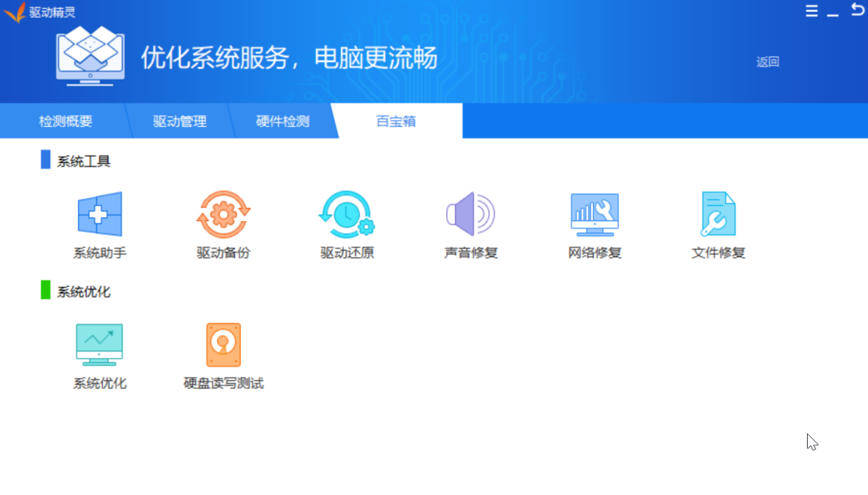868x495 pixels.
Task: Open the 网络修复 monitor icon
Action: (x=595, y=215)
